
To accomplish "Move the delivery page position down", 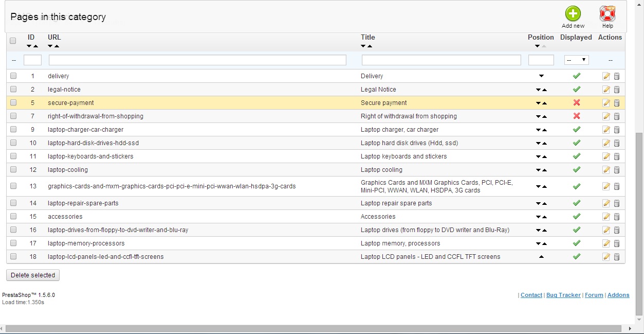I will (x=541, y=76).
